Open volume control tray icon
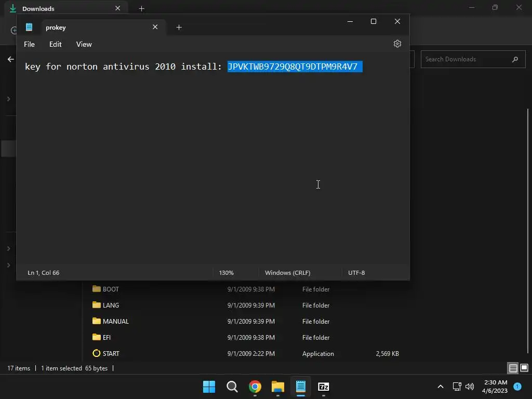Viewport: 532px width, 399px height. (x=470, y=387)
